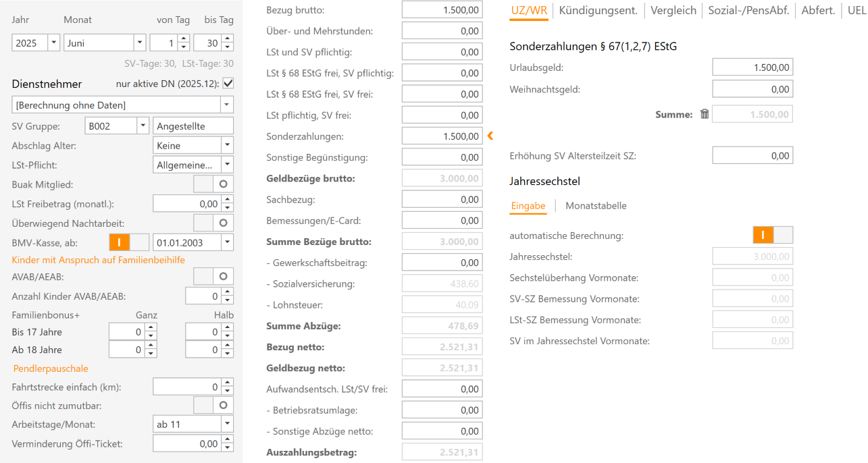Increase the 'von Tag' value with up arrow

(184, 39)
